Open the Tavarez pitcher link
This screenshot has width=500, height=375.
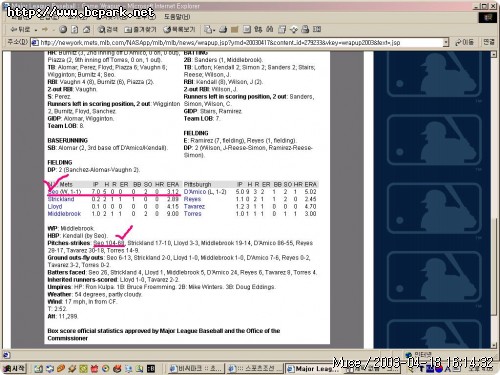tap(194, 206)
